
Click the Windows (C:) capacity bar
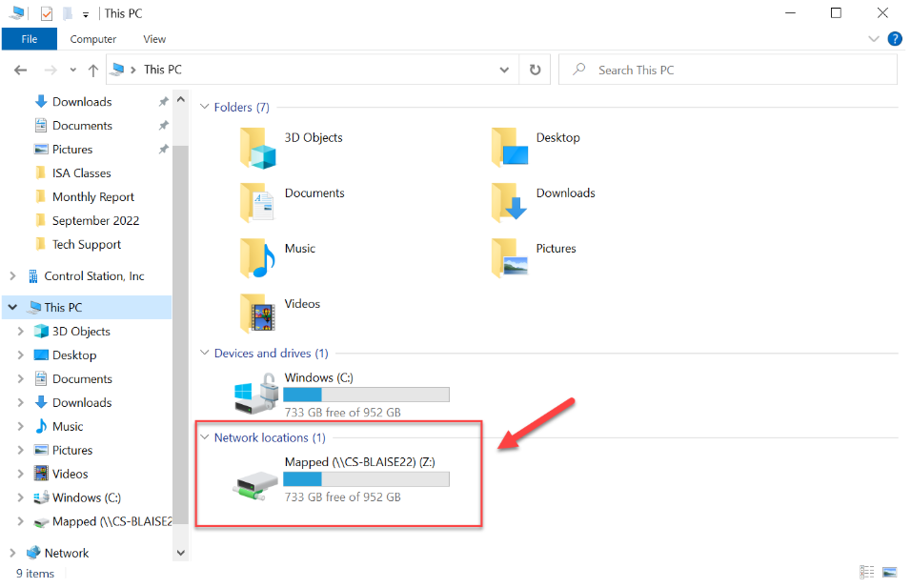pyautogui.click(x=366, y=395)
